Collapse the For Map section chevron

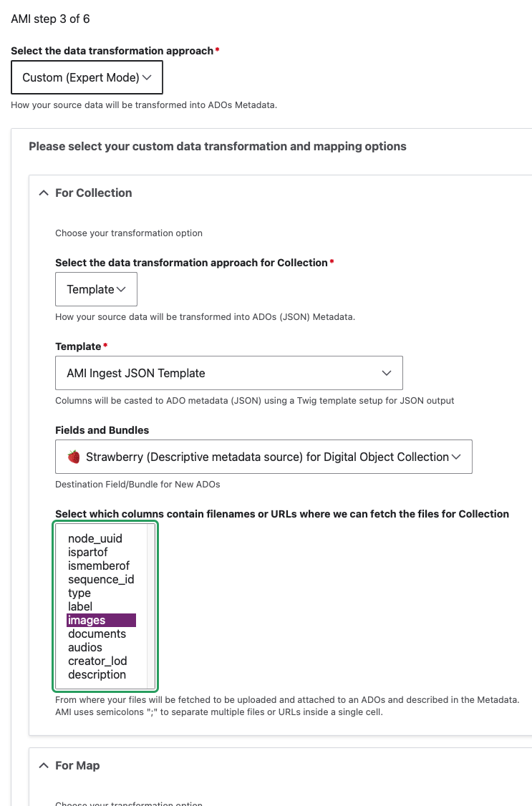click(44, 766)
